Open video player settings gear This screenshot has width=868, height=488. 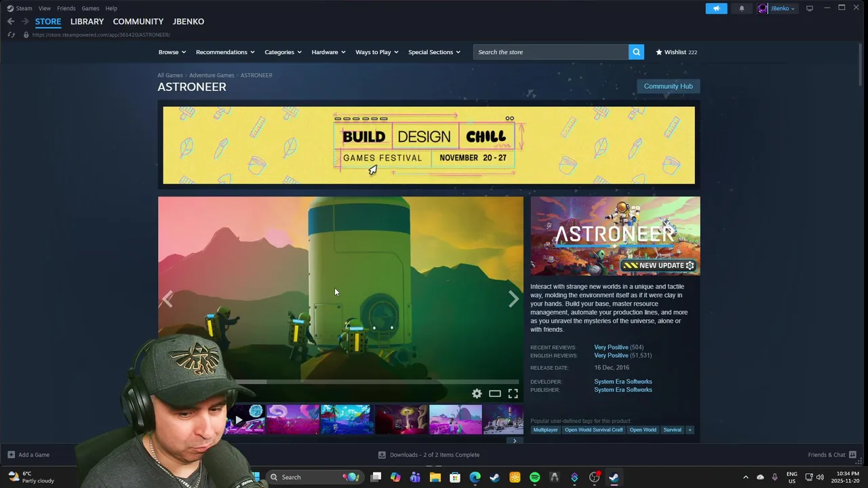pyautogui.click(x=477, y=394)
